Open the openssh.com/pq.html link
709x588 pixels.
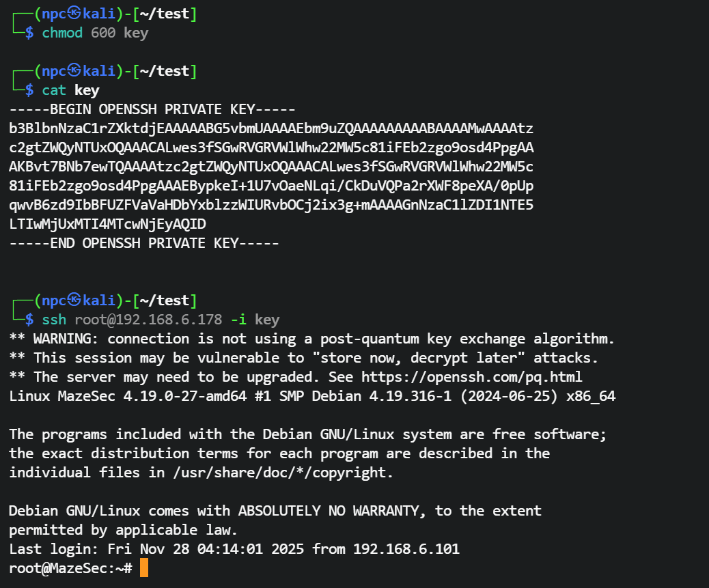click(471, 377)
